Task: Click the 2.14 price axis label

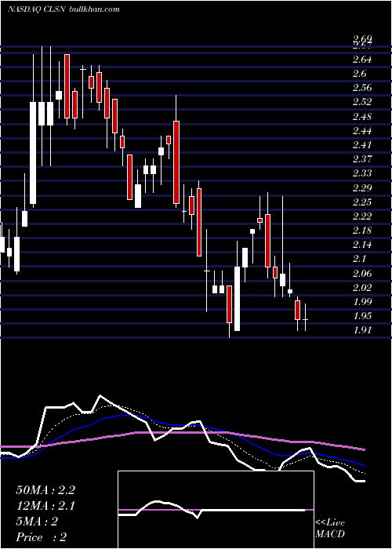Action: pyautogui.click(x=362, y=245)
